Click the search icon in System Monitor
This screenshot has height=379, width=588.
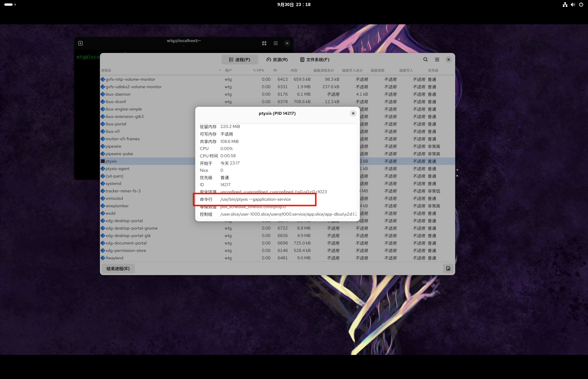click(x=425, y=60)
